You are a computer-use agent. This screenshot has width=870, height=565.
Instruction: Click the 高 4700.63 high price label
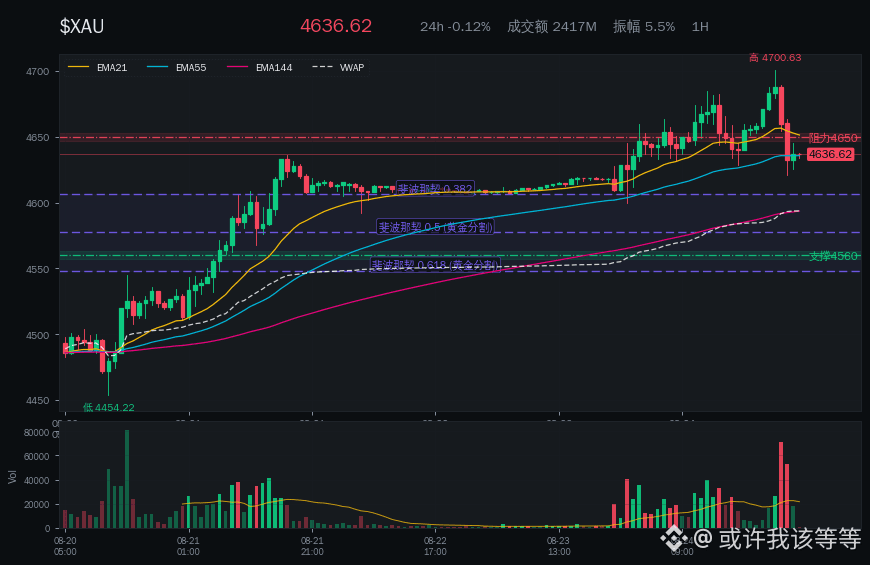775,58
